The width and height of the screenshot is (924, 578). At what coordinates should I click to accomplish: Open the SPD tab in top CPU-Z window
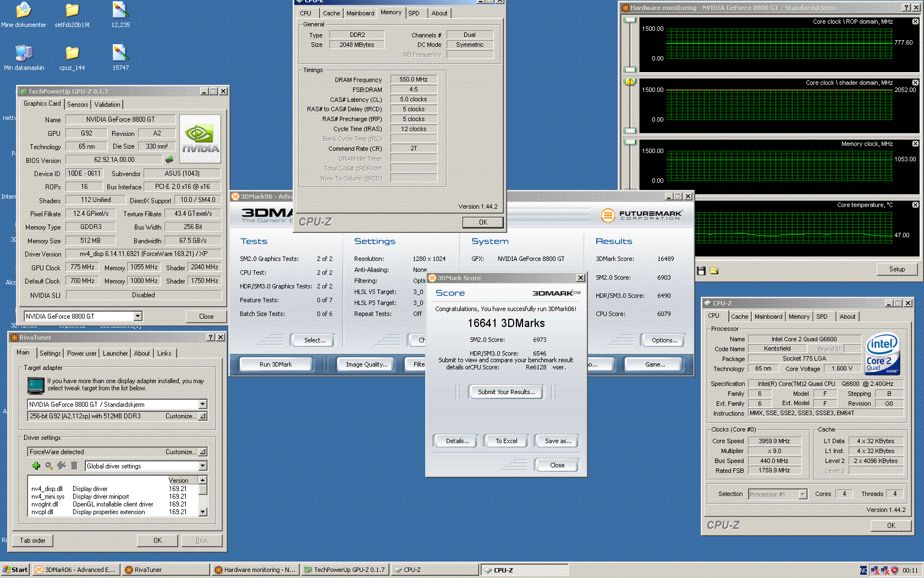pos(414,13)
